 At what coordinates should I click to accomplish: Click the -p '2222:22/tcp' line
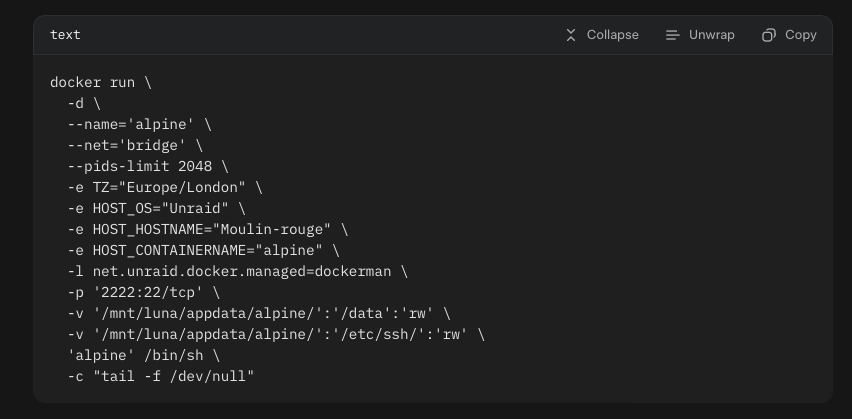pos(143,292)
